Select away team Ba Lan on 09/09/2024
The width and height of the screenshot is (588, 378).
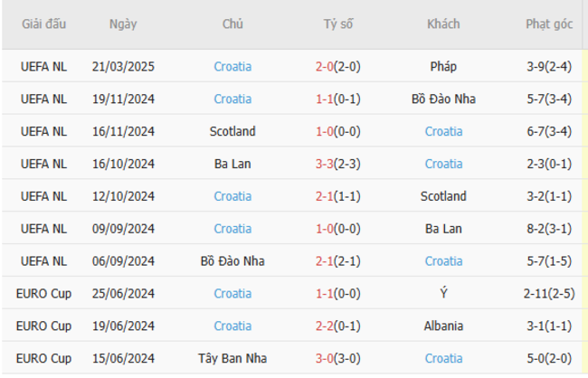443,229
